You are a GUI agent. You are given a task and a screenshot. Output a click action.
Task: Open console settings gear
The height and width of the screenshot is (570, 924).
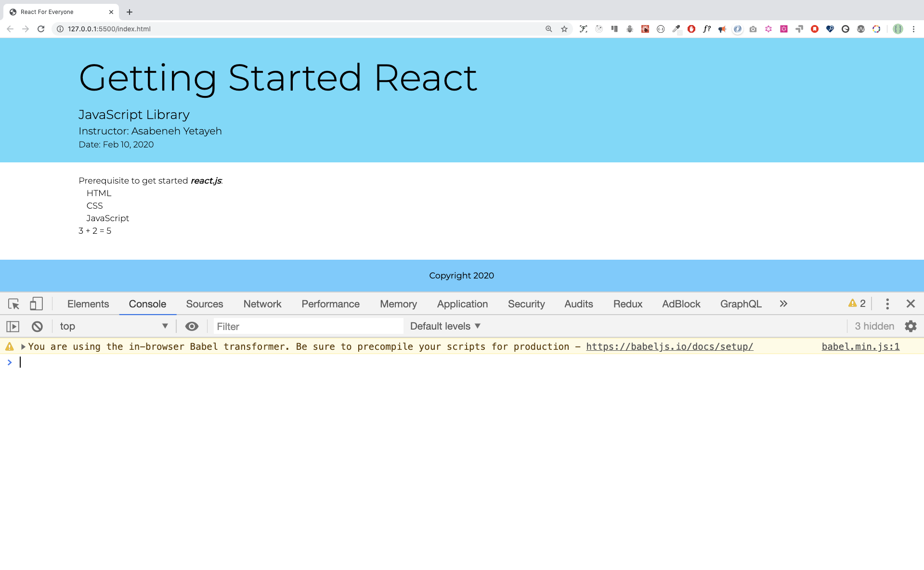click(911, 326)
